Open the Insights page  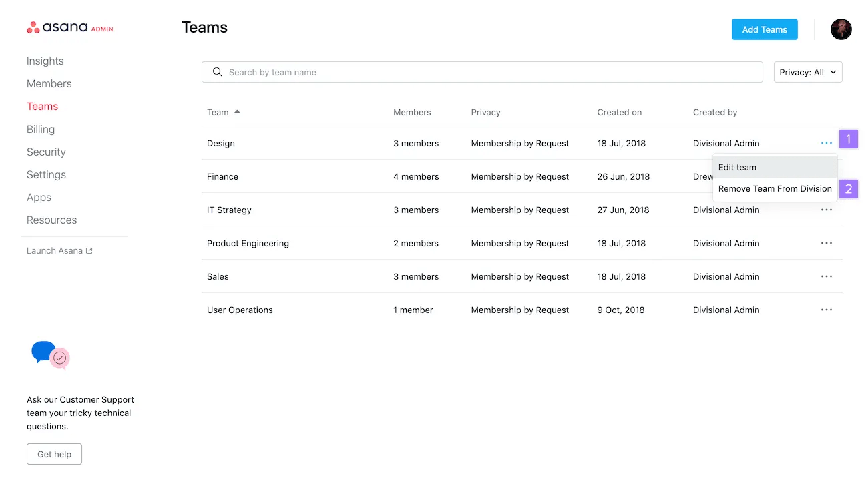point(45,61)
